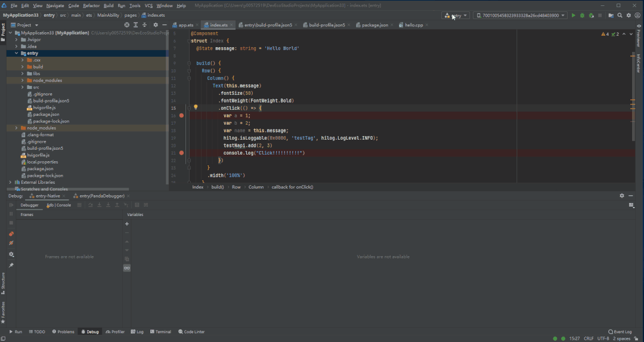644x342 pixels.
Task: Open IDE settings gear in top toolbar
Action: pos(628,15)
